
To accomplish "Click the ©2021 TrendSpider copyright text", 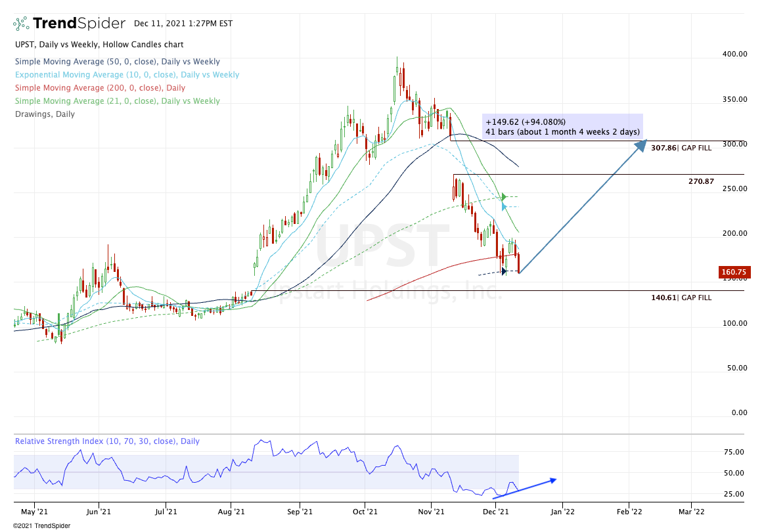I will click(42, 525).
